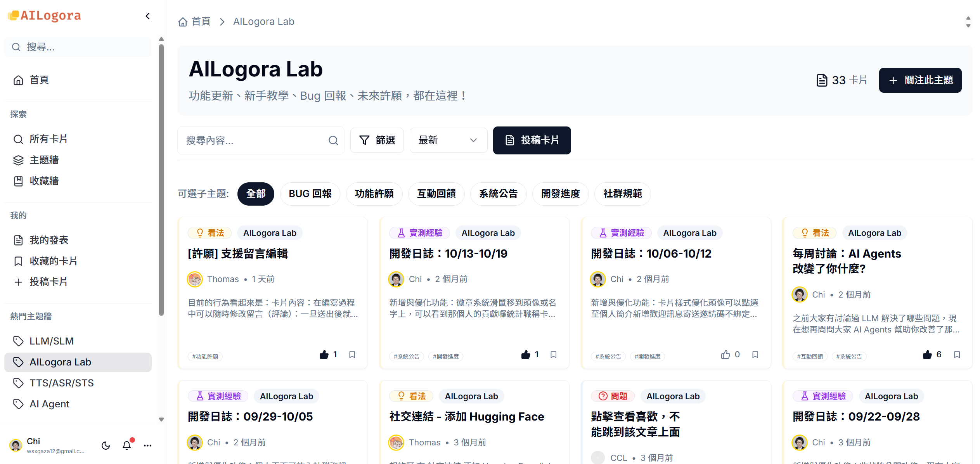This screenshot has height=464, width=980.
Task: Open 收藏牆 in the sidebar
Action: [78, 181]
